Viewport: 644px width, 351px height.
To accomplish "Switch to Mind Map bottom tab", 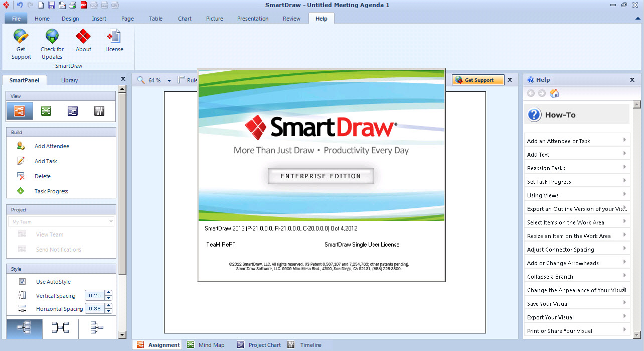I will (x=205, y=345).
